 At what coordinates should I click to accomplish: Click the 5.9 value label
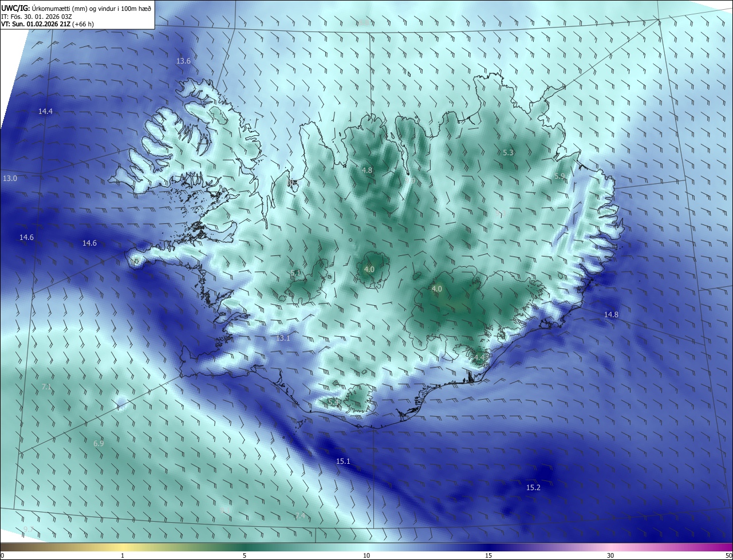pos(560,176)
